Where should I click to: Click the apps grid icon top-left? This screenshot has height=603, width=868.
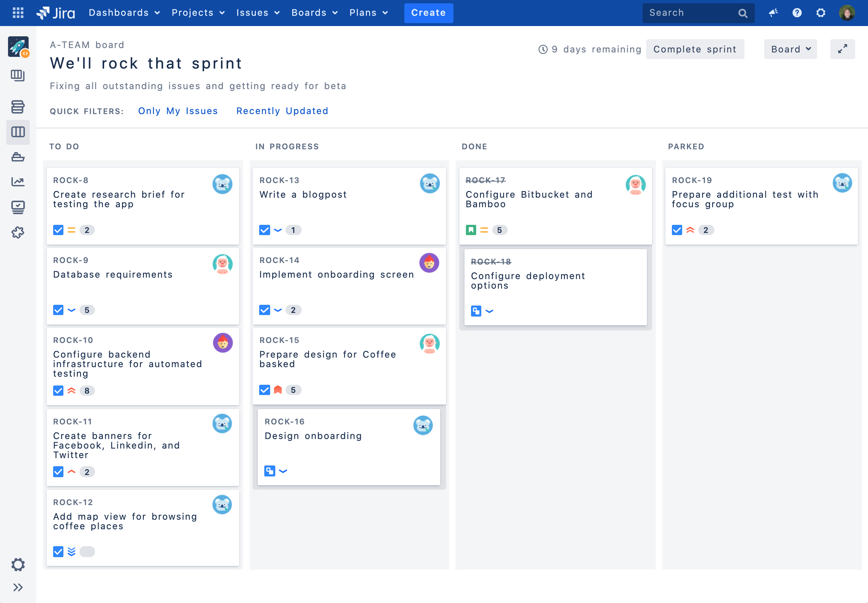(x=18, y=12)
